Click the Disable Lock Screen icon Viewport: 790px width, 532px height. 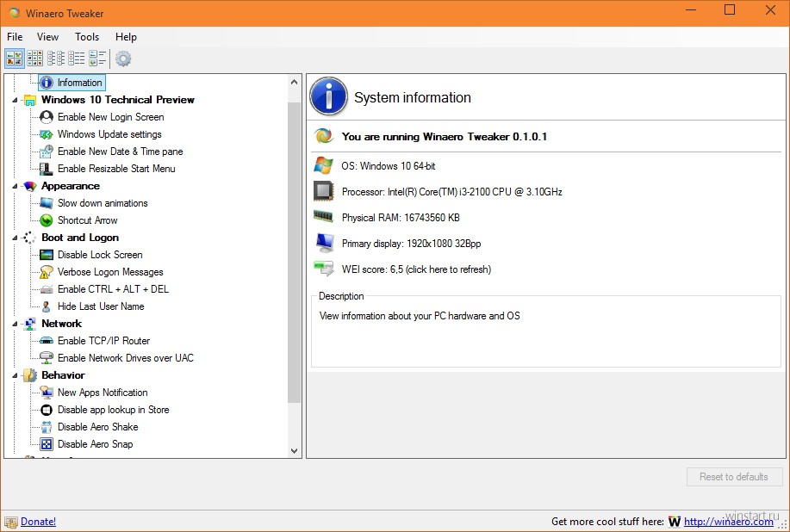pos(47,255)
